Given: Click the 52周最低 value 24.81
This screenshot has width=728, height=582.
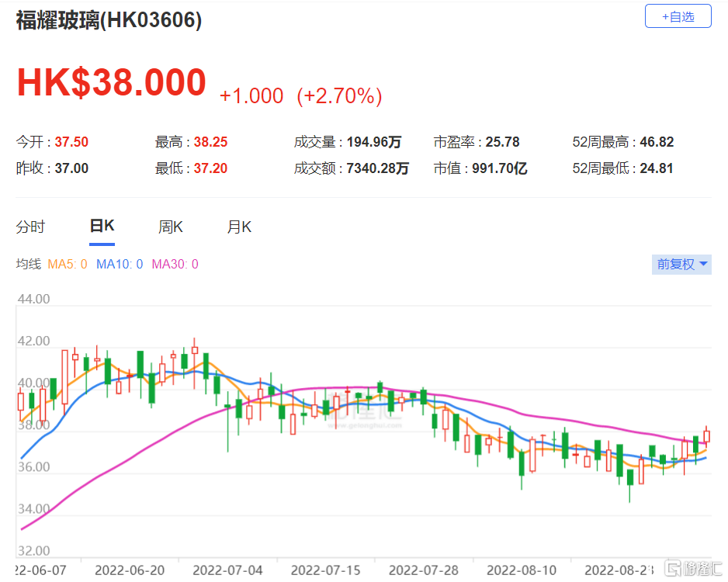Looking at the screenshot, I should click(657, 168).
